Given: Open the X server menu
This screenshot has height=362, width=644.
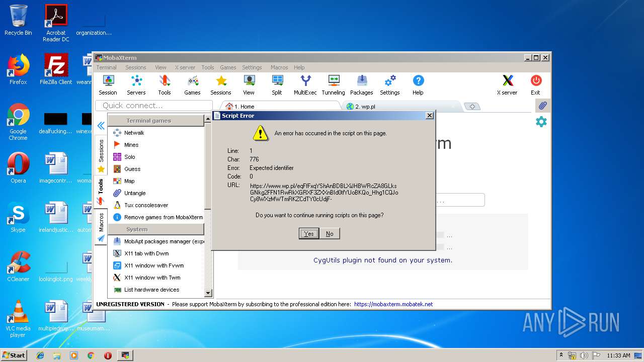Looking at the screenshot, I should click(185, 67).
